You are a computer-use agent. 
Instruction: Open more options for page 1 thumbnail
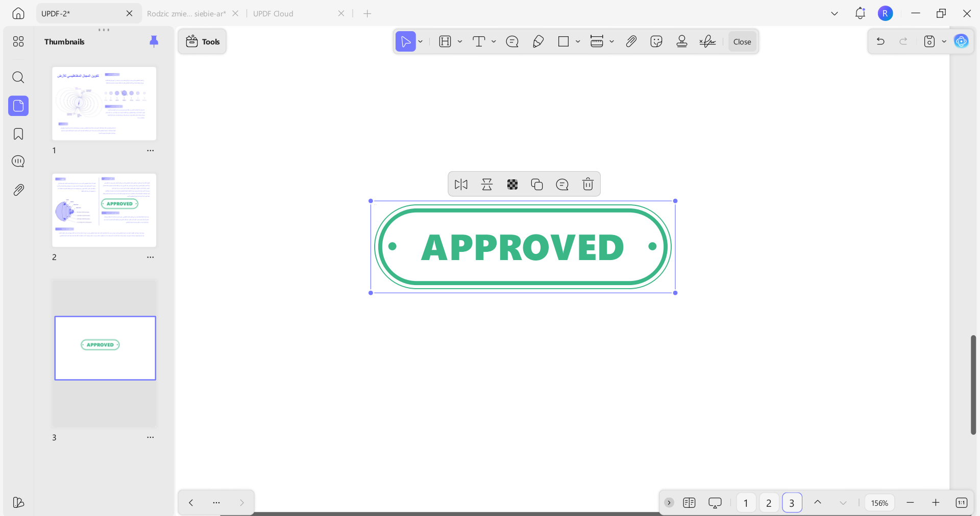coord(151,151)
